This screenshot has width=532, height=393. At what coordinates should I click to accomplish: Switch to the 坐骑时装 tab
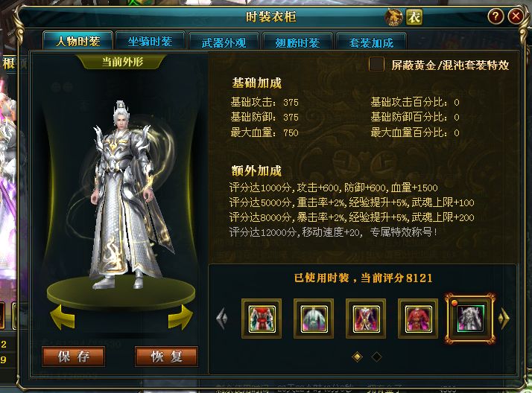pos(150,42)
